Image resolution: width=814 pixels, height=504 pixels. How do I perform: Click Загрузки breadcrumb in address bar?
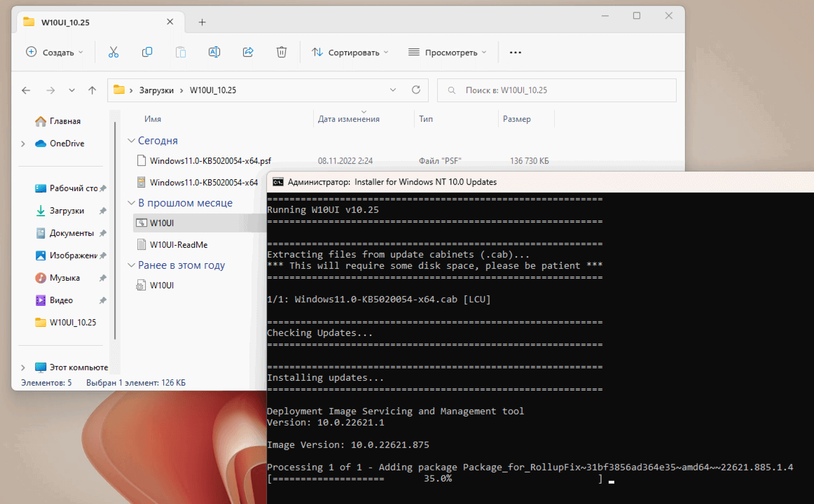click(156, 90)
